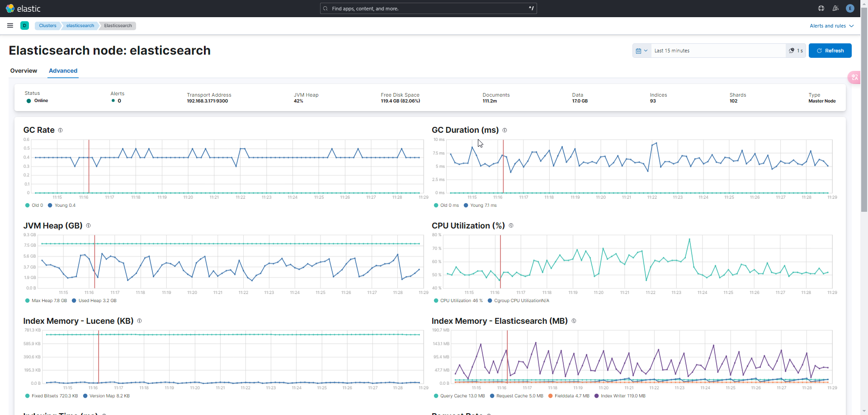Open the calendar date quick menu
Viewport: 868px width, 415px height.
[x=642, y=51]
